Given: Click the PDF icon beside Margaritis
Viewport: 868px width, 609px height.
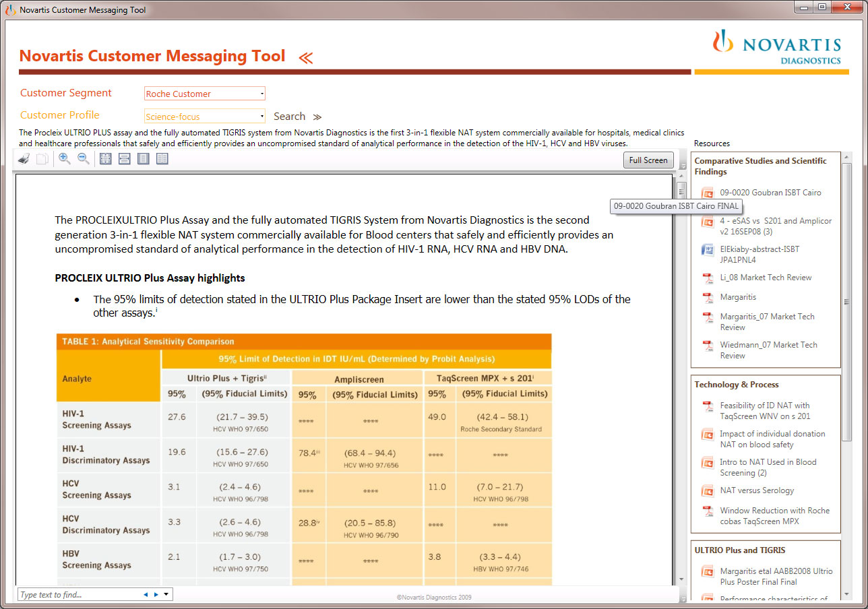Looking at the screenshot, I should 708,298.
